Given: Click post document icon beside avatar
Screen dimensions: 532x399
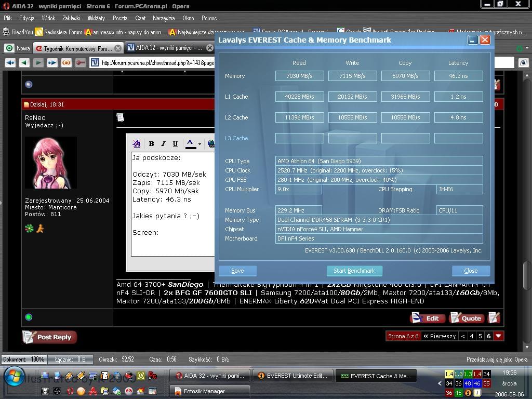Looking at the screenshot, I should click(120, 117).
